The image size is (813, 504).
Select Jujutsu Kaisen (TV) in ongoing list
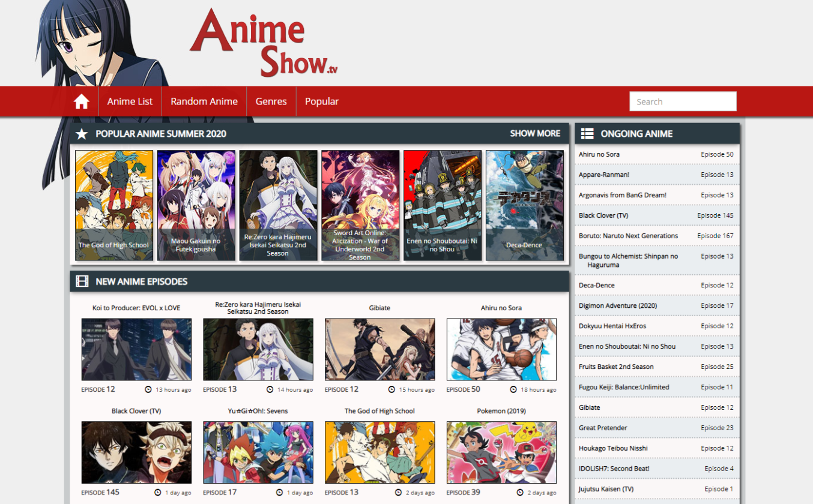click(x=606, y=489)
